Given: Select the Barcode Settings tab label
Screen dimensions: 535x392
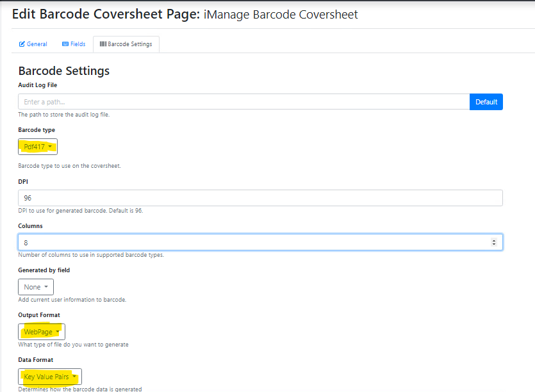Looking at the screenshot, I should (129, 44).
